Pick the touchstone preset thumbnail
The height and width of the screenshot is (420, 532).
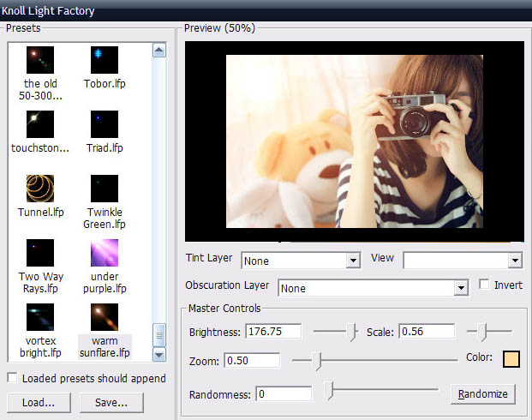point(40,124)
